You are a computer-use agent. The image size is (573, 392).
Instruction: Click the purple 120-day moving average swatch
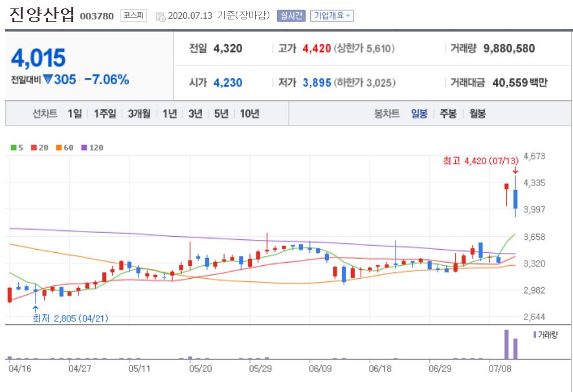[x=84, y=147]
